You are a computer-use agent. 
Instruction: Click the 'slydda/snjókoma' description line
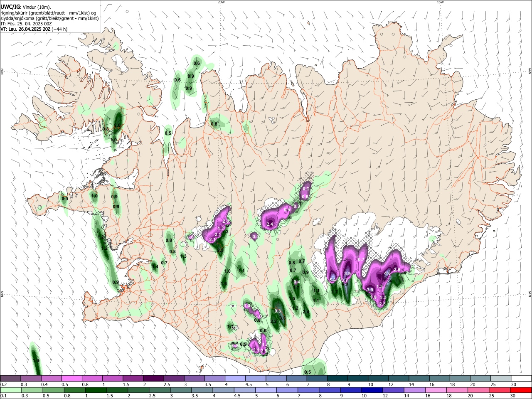pyautogui.click(x=49, y=18)
